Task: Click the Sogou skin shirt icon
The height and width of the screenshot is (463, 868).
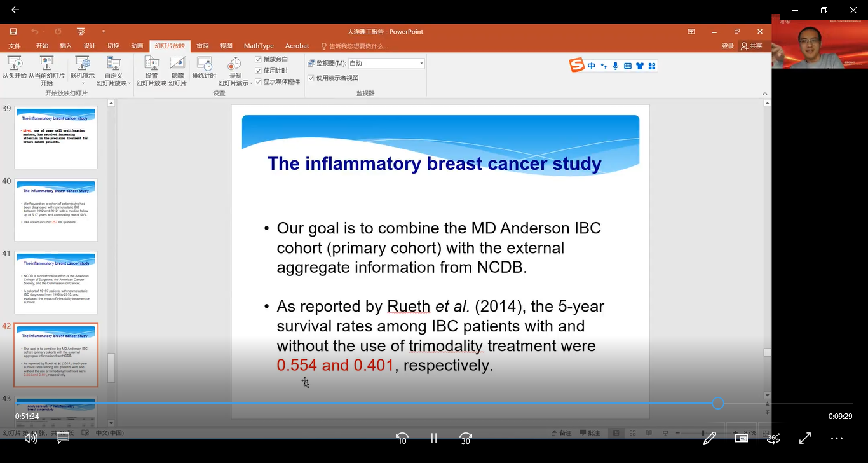Action: 640,66
